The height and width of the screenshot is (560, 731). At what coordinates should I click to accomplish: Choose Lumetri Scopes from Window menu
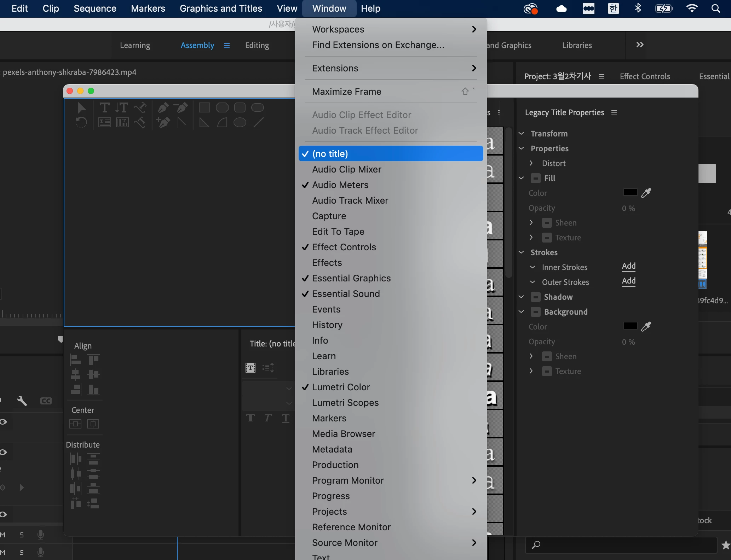(345, 403)
